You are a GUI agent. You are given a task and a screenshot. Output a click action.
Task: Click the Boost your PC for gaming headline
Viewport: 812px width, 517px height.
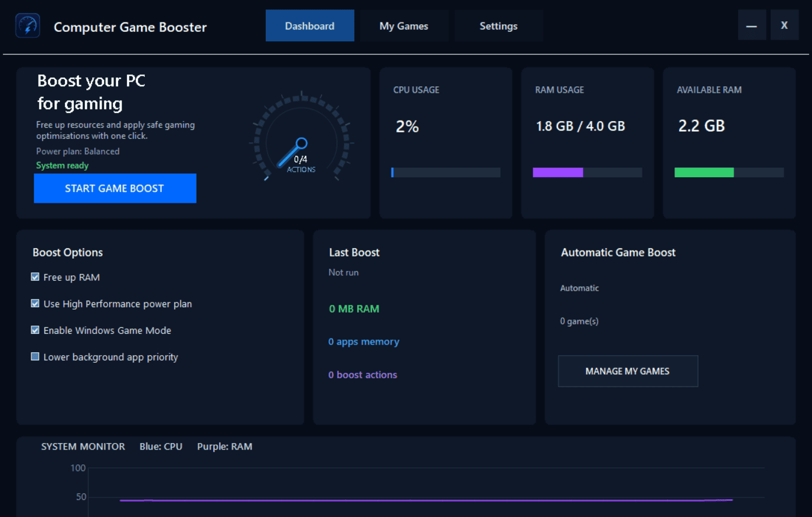(x=92, y=92)
